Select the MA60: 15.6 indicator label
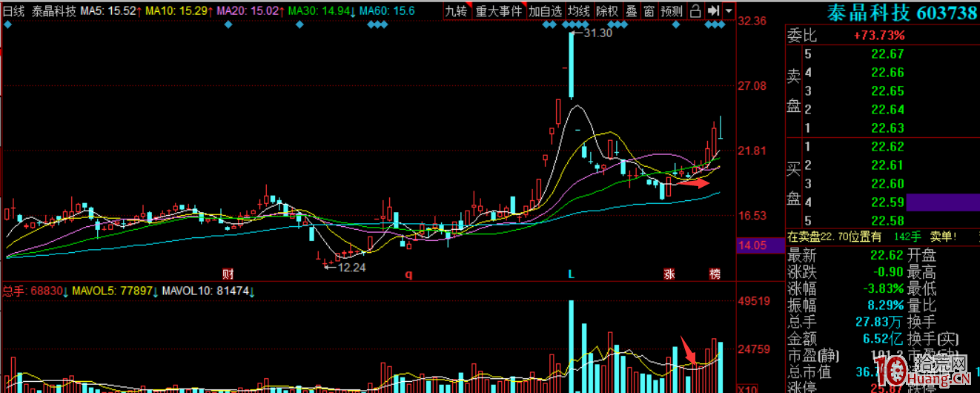Screen dimensions: 980x393 click(387, 12)
